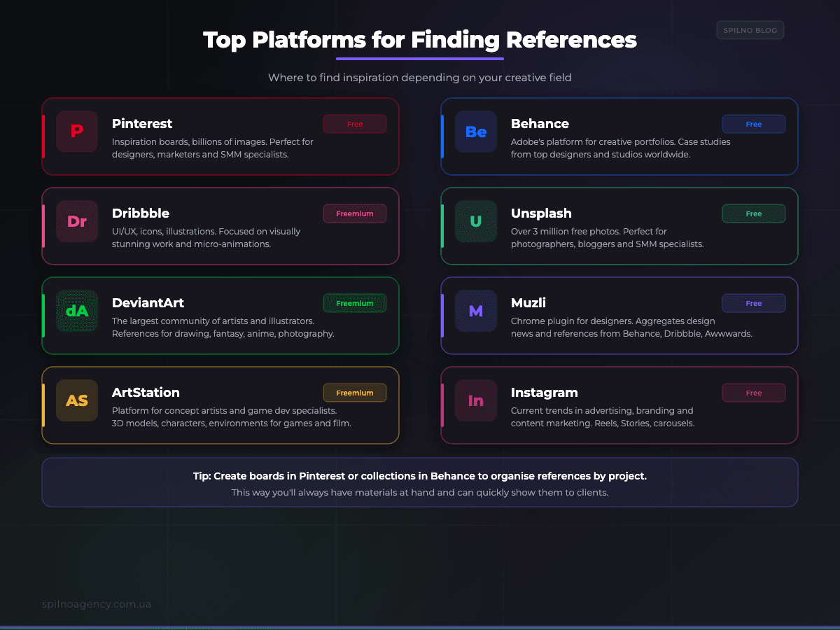
Task: Click the Instagram heading
Action: [545, 393]
